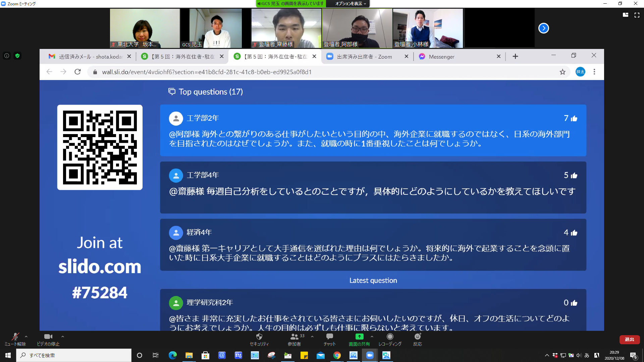Expand participants options arrow
This screenshot has width=644, height=362.
tap(312, 337)
